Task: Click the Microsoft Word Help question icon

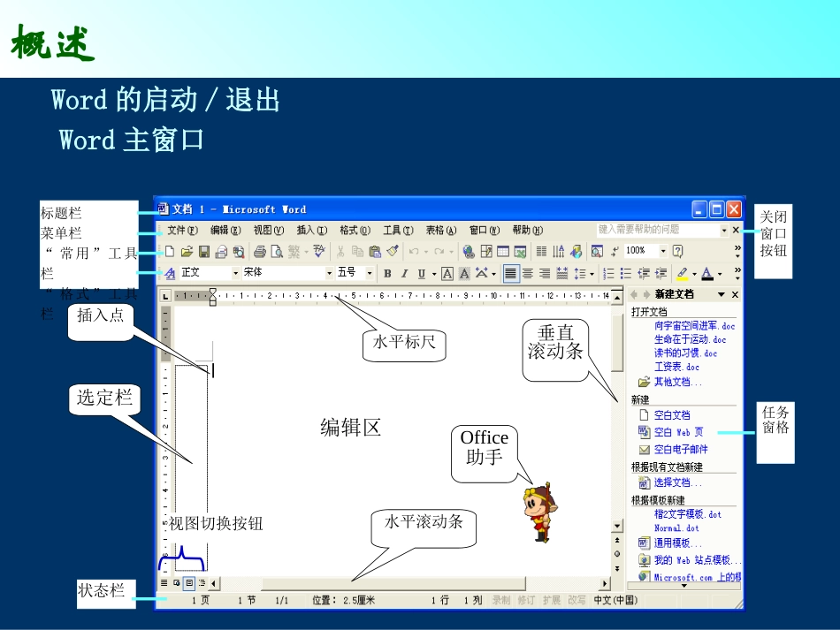Action: (x=677, y=251)
